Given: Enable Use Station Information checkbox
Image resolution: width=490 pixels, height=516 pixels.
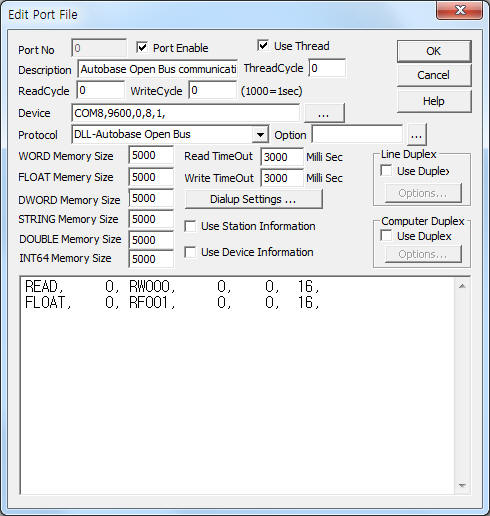Looking at the screenshot, I should coord(190,226).
